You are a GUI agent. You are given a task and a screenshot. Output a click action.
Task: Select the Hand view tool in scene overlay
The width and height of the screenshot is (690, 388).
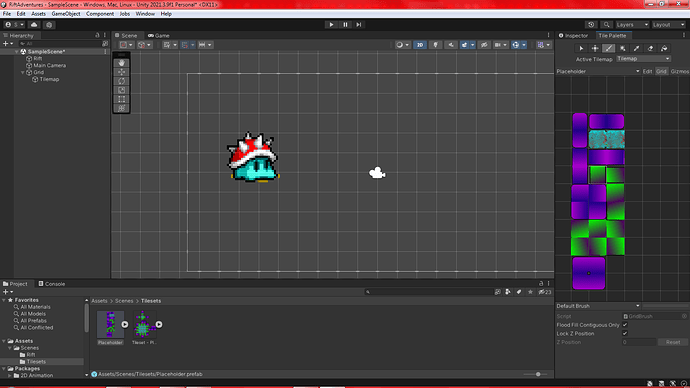[x=121, y=63]
